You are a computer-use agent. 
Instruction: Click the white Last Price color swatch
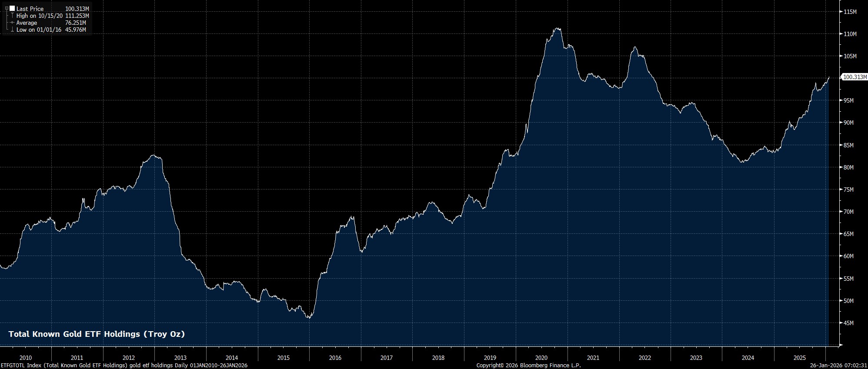click(x=12, y=8)
